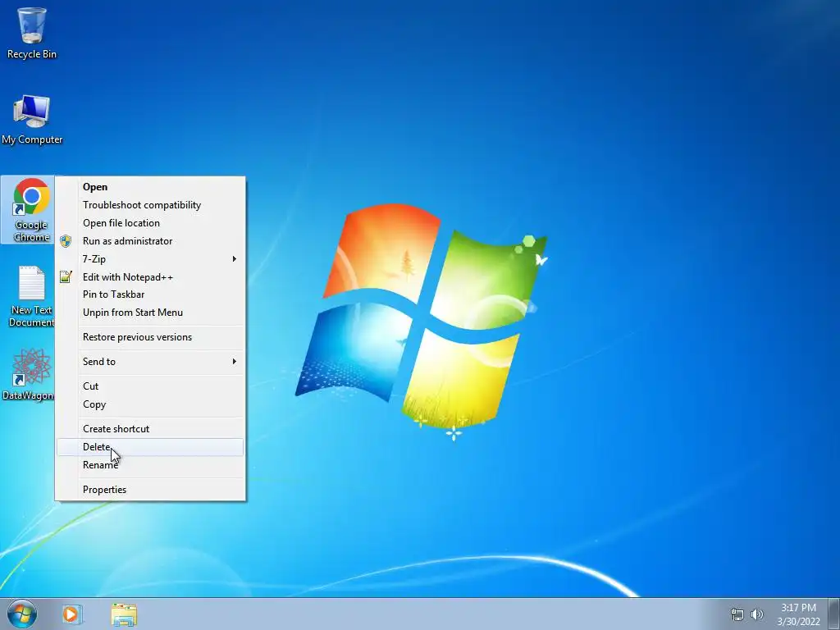This screenshot has width=840, height=630.
Task: Choose Create shortcut
Action: pos(150,428)
